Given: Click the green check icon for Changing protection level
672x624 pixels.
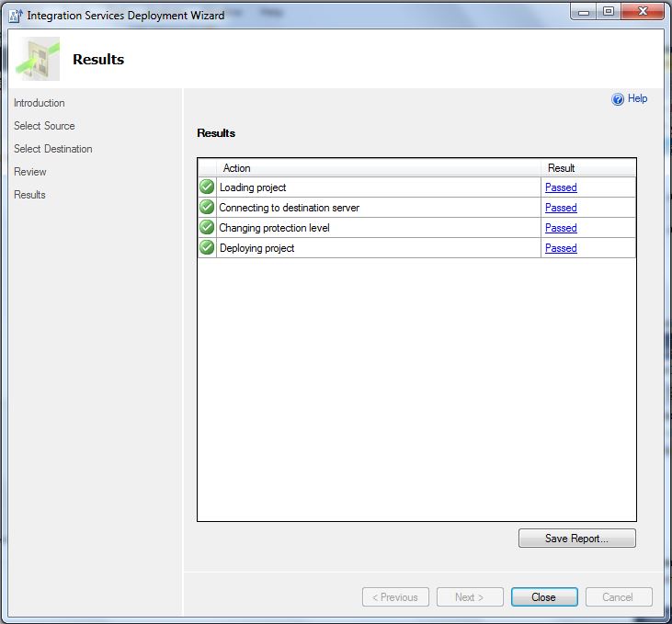Looking at the screenshot, I should [207, 227].
